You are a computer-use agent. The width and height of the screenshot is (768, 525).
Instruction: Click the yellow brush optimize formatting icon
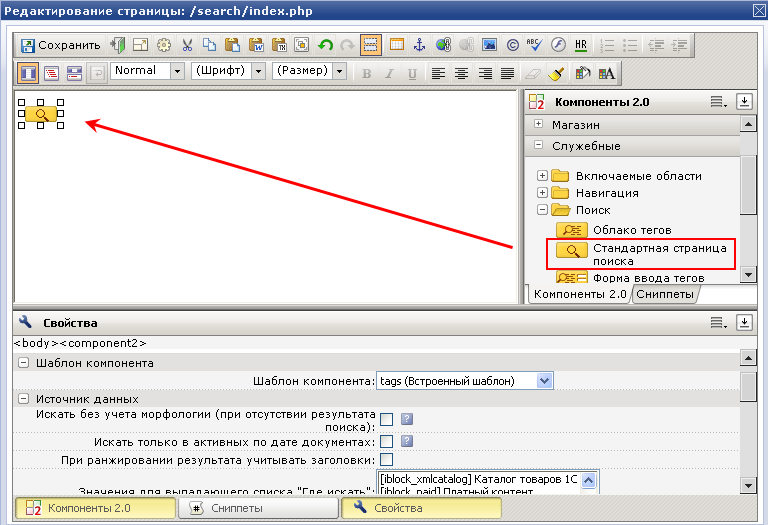click(x=556, y=73)
